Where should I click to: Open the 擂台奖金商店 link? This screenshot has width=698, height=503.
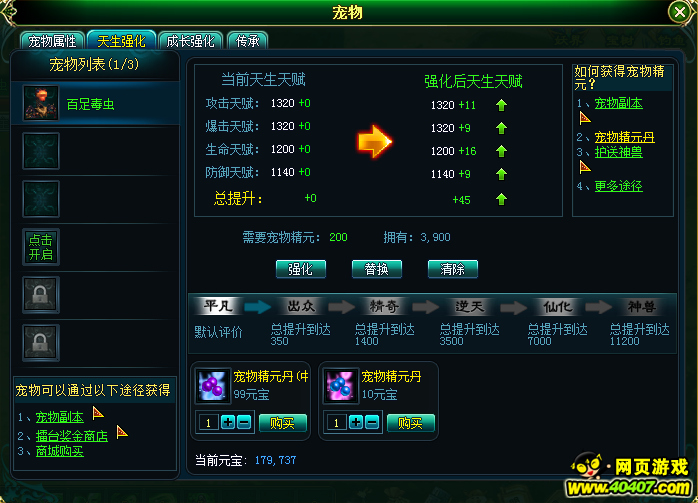coord(72,436)
